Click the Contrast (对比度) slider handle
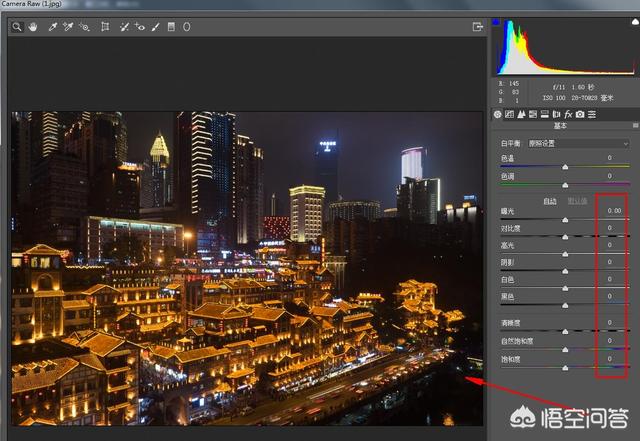The image size is (640, 441). tap(565, 237)
